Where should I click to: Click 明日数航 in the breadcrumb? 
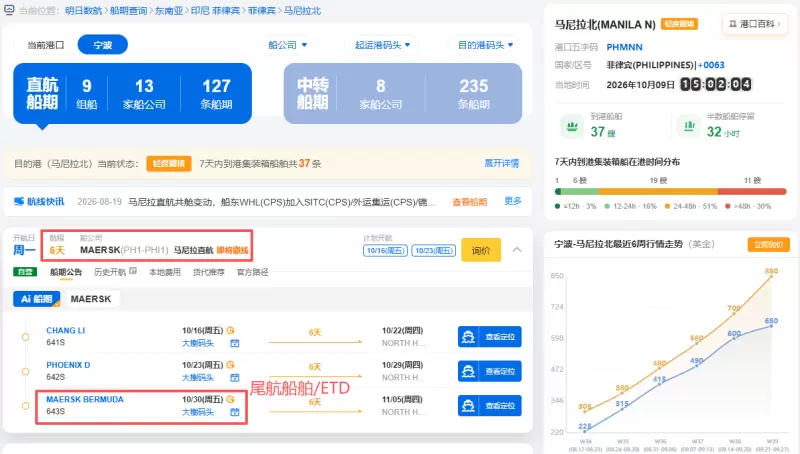[83, 10]
